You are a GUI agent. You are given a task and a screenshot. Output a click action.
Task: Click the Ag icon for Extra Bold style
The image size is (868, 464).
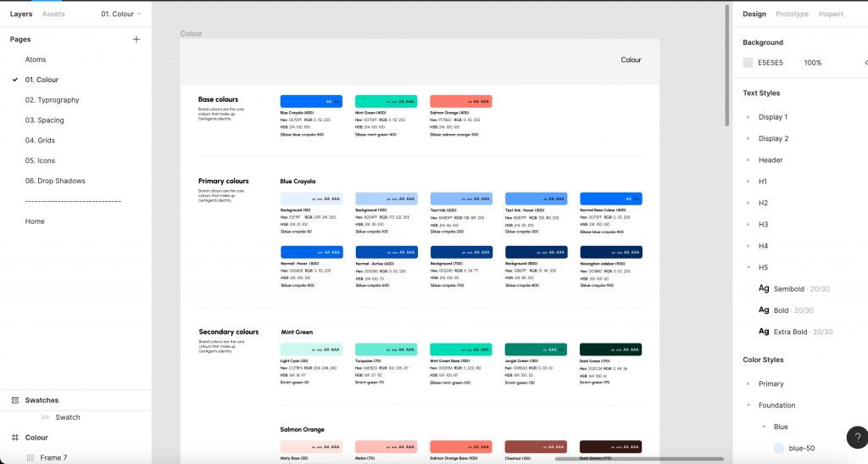click(x=764, y=332)
